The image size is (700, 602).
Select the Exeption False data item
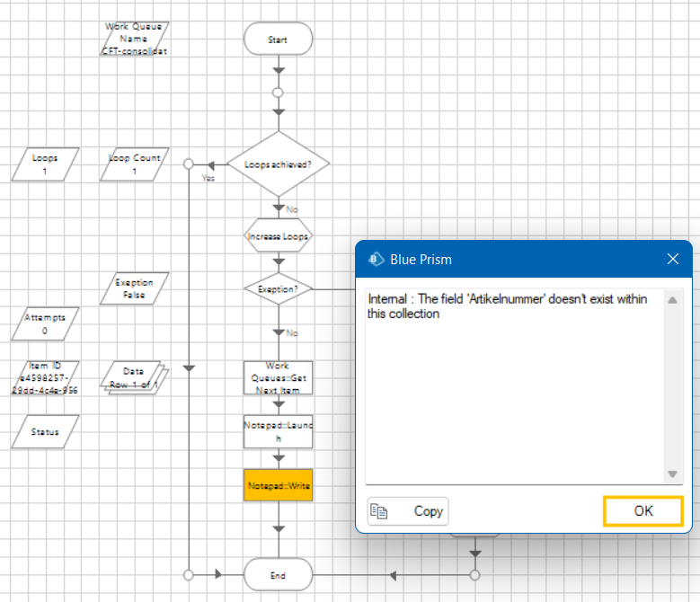(135, 288)
